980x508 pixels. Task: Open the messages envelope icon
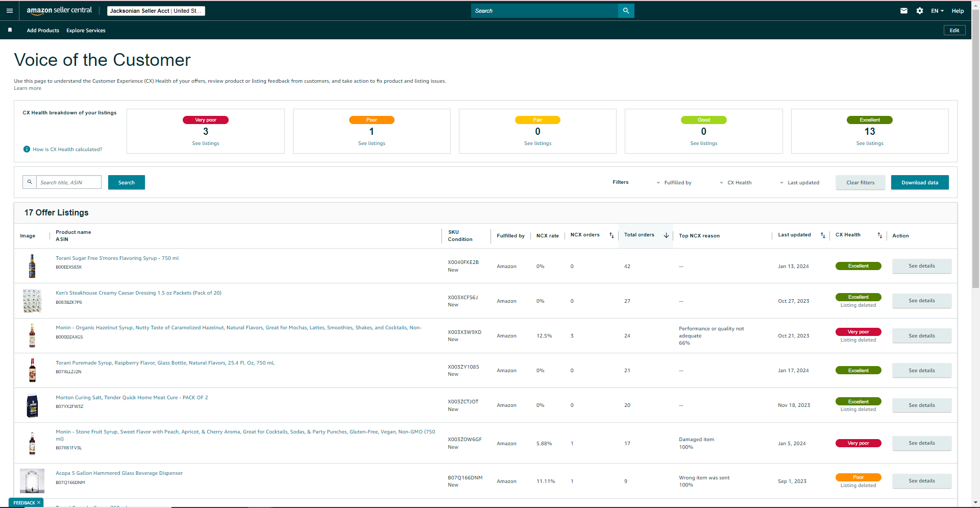pos(904,11)
